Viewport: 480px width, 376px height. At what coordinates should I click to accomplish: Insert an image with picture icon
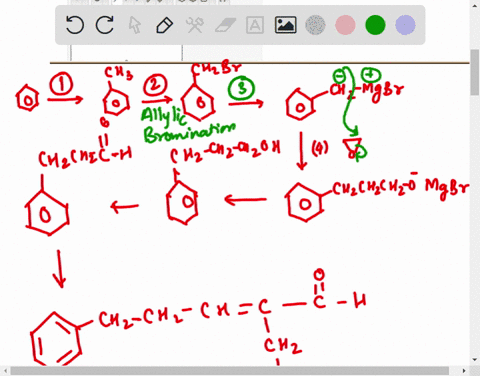tap(286, 25)
